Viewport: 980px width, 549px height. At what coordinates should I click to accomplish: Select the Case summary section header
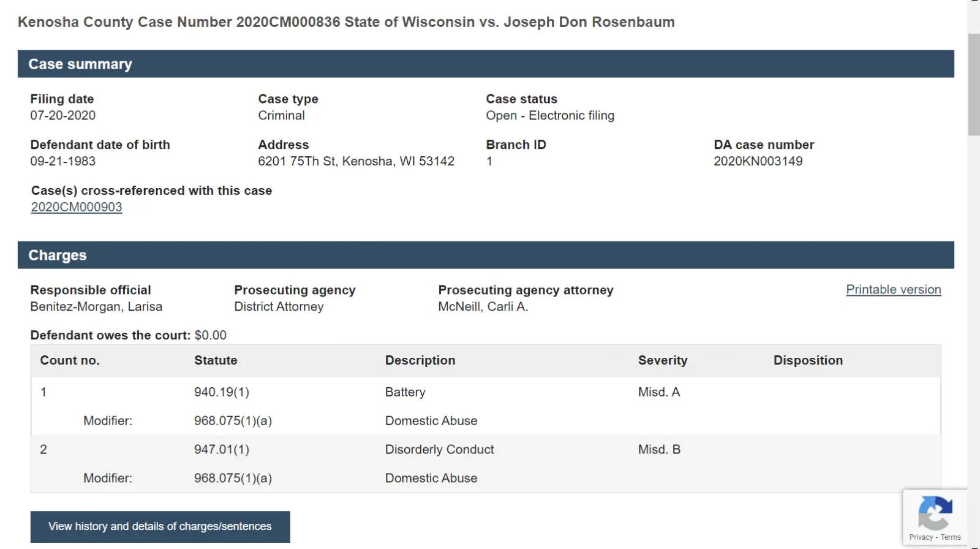click(80, 64)
